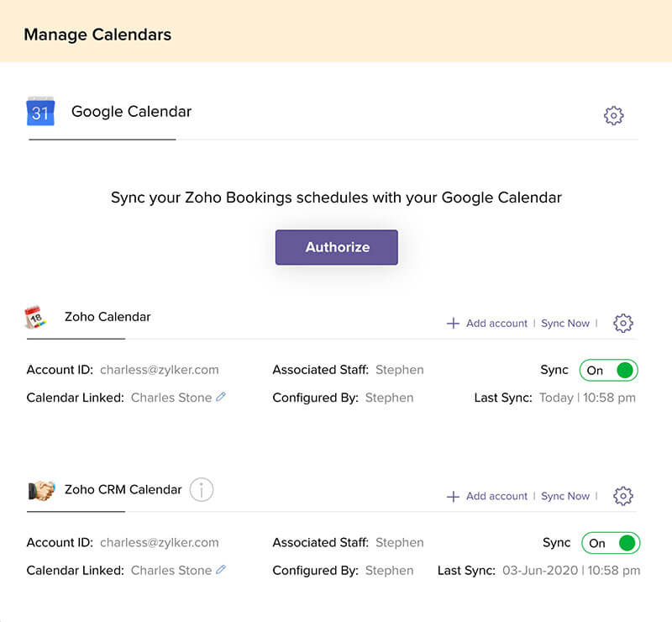The width and height of the screenshot is (672, 622).
Task: Edit linked calendar pencil under Zoho Calendar
Action: click(221, 397)
